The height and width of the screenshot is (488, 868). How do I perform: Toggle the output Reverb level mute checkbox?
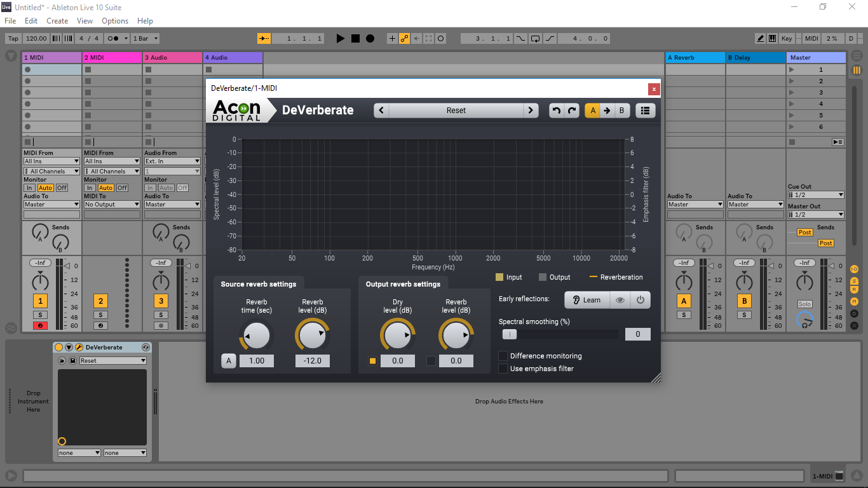point(431,361)
